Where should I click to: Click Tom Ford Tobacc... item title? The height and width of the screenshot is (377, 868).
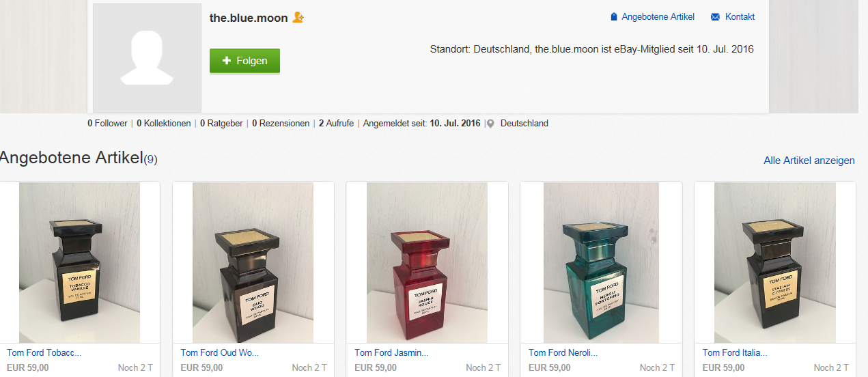tap(44, 353)
